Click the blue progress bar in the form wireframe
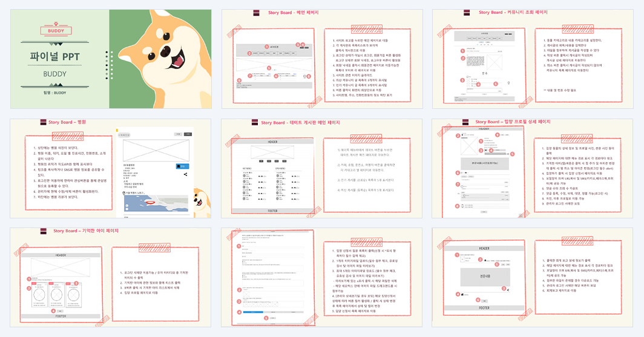 pos(253,312)
